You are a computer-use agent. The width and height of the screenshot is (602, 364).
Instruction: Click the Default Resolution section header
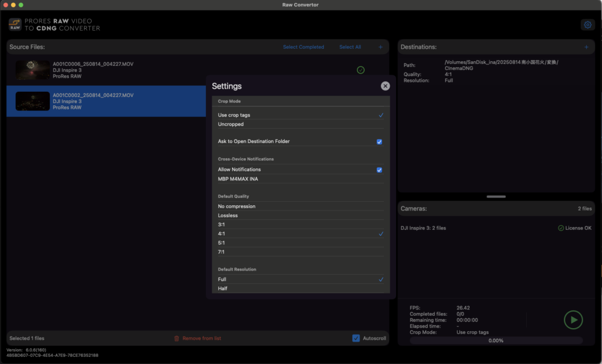coord(237,269)
